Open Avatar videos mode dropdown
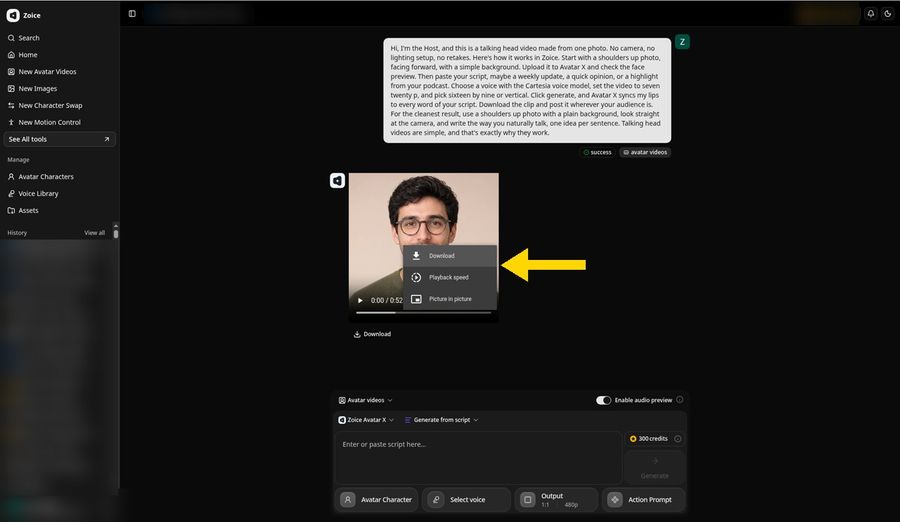900x522 pixels. click(366, 400)
